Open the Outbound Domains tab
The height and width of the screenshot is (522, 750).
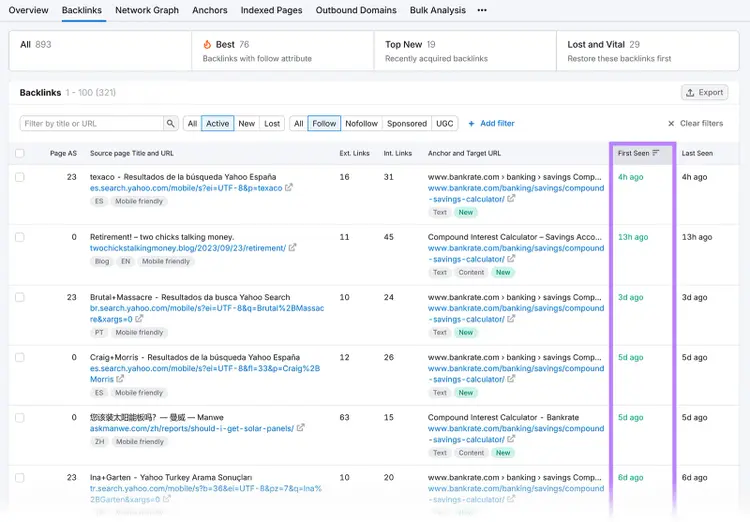356,10
